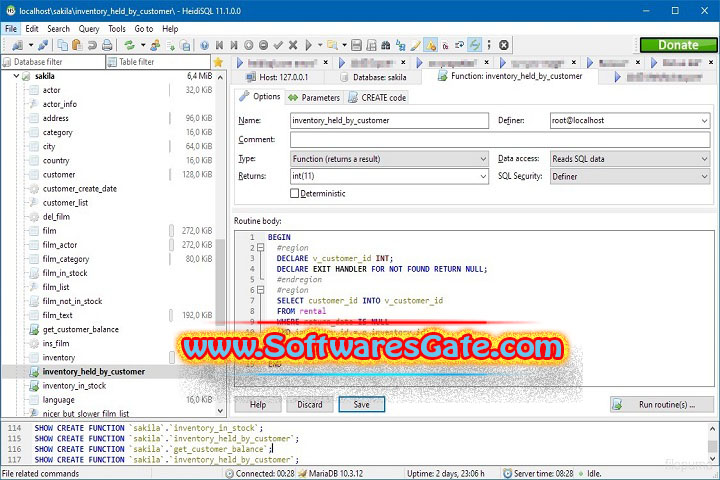Go to first record icon
This screenshot has height=480, width=720.
[x=219, y=45]
